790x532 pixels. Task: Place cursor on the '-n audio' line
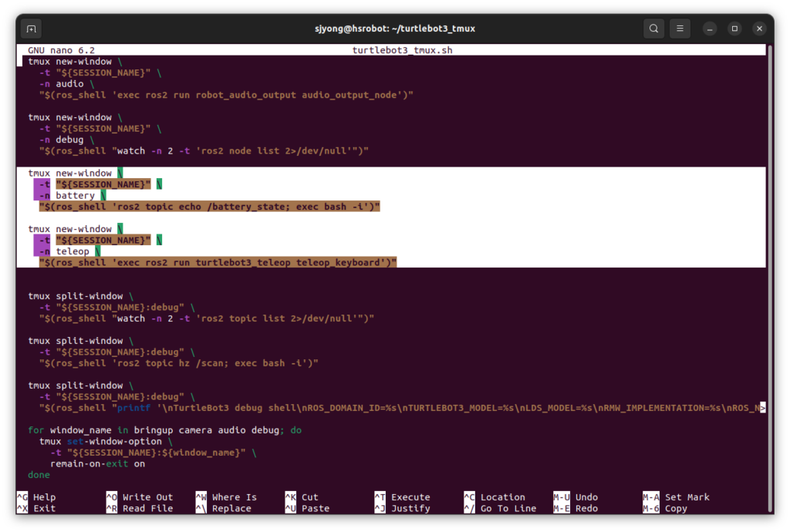(x=67, y=84)
